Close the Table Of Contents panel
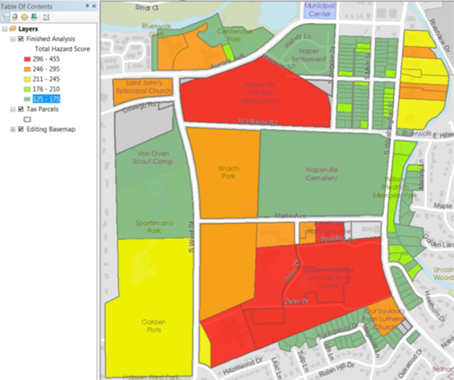 [94, 6]
